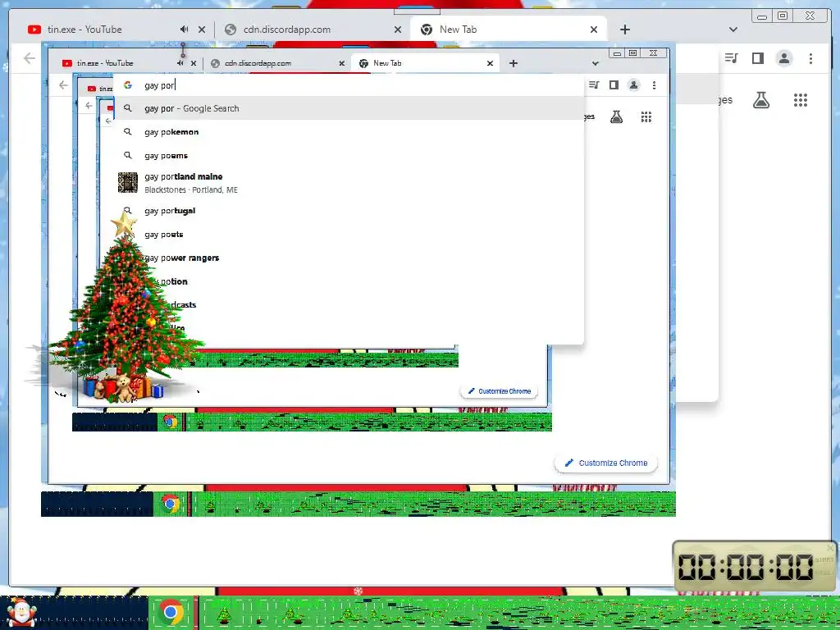
Task: Select the 'portland maine' Blackstones suggestion
Action: 348,183
